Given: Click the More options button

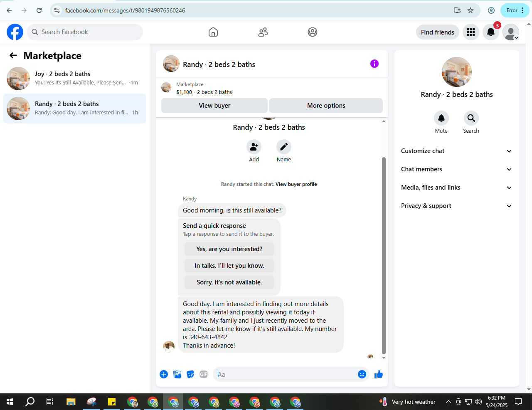Looking at the screenshot, I should pyautogui.click(x=326, y=106).
